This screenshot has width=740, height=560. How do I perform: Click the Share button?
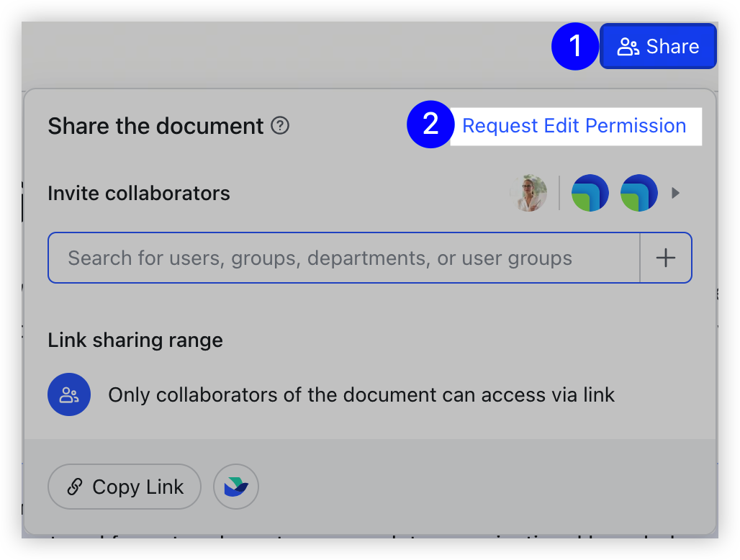pyautogui.click(x=658, y=45)
